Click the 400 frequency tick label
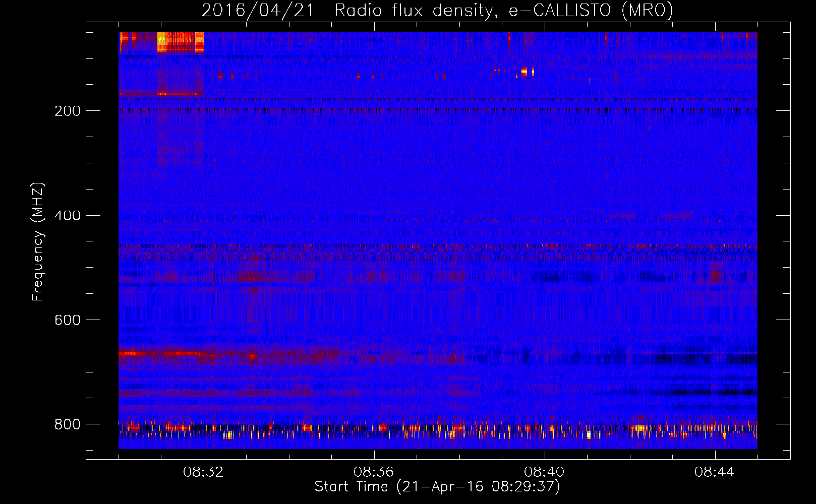Viewport: 816px width, 504px height. [67, 216]
